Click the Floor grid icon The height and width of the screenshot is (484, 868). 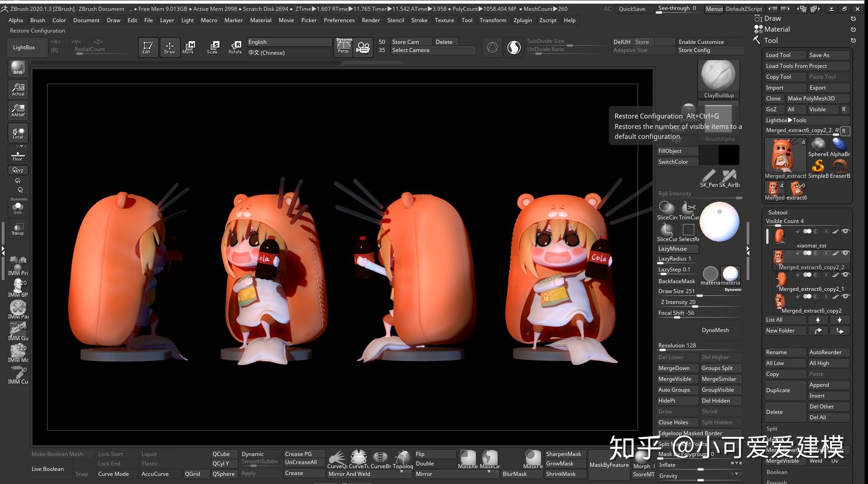[x=18, y=156]
